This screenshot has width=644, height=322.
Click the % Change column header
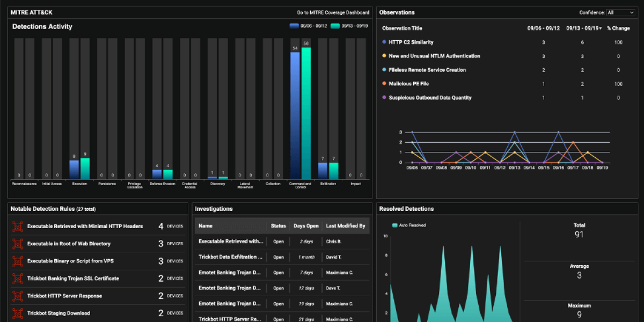[x=618, y=28]
